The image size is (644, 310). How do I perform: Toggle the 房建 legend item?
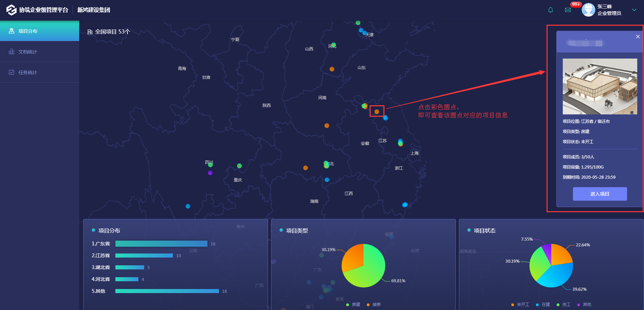pos(353,305)
